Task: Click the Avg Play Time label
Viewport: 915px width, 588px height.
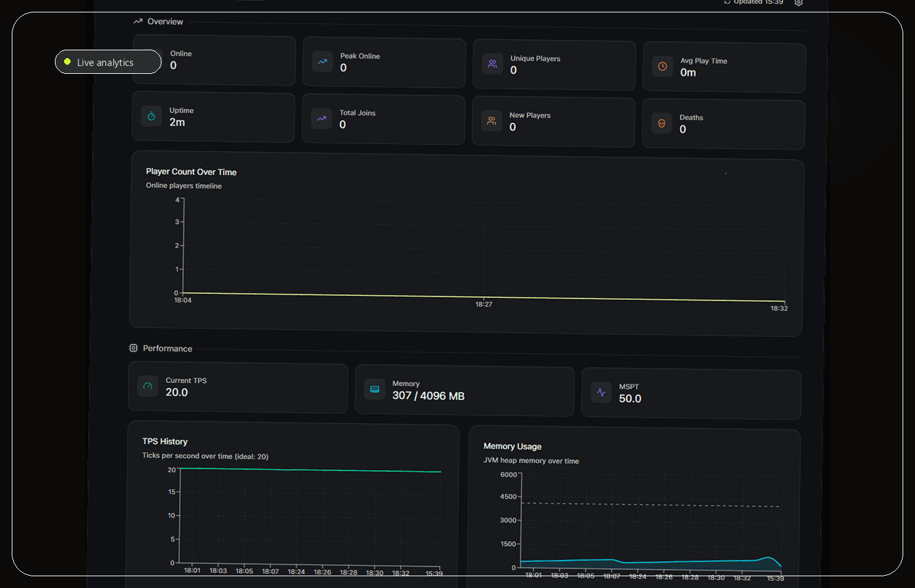Action: pyautogui.click(x=704, y=61)
